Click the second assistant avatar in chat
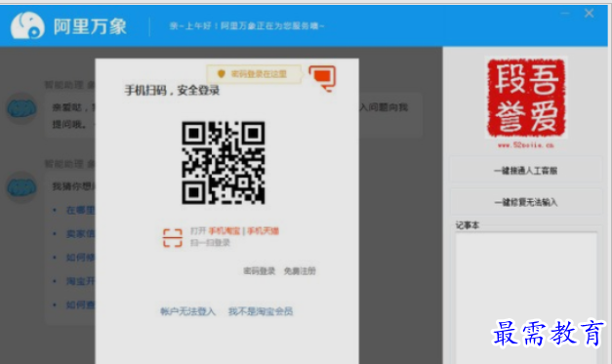 pos(21,187)
